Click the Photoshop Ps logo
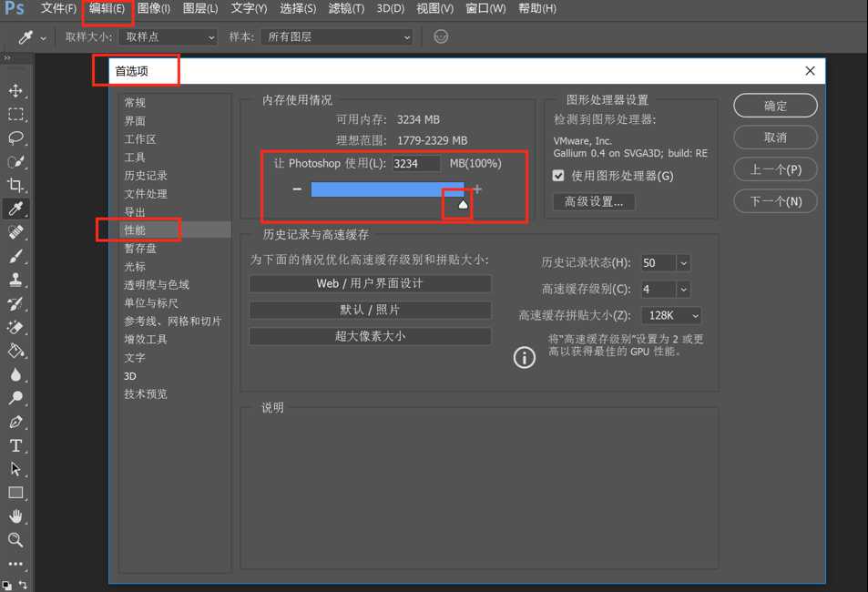 pos(14,8)
